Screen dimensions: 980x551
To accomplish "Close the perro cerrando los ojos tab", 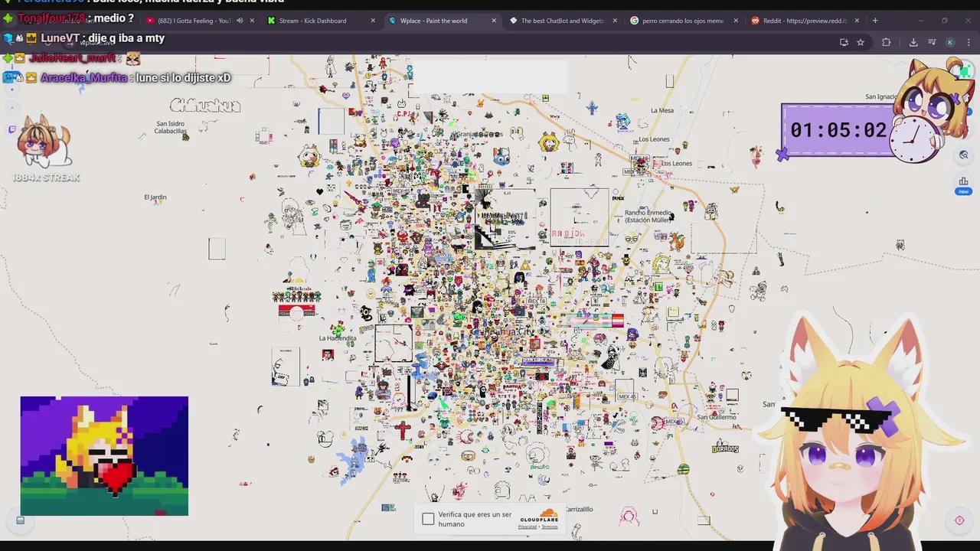I will 736,21.
